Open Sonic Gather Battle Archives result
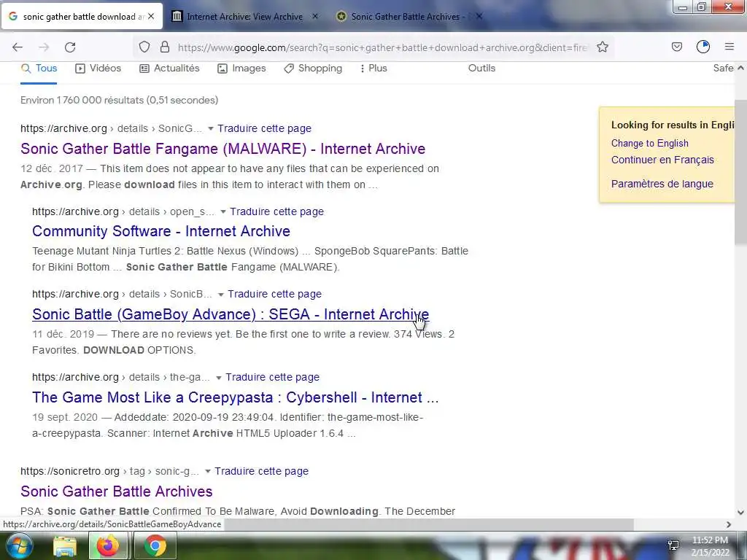The height and width of the screenshot is (560, 747). 116,491
